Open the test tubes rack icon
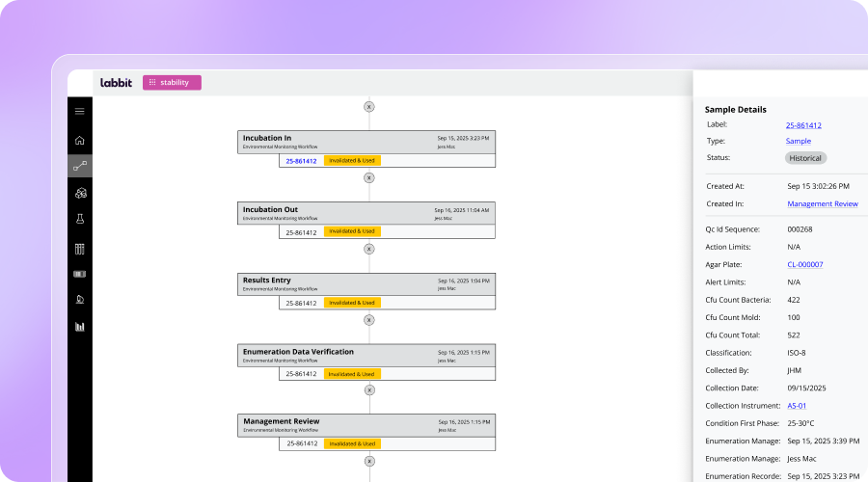 tap(80, 249)
